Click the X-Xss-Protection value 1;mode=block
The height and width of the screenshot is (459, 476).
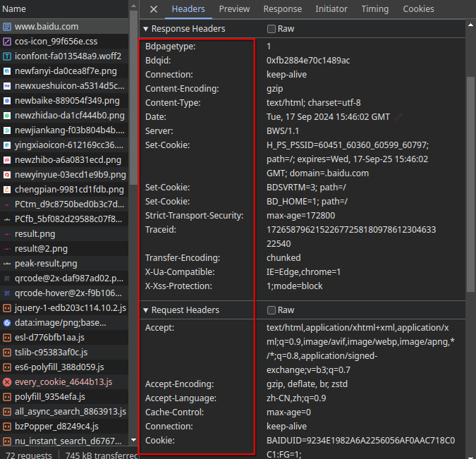[x=295, y=286]
